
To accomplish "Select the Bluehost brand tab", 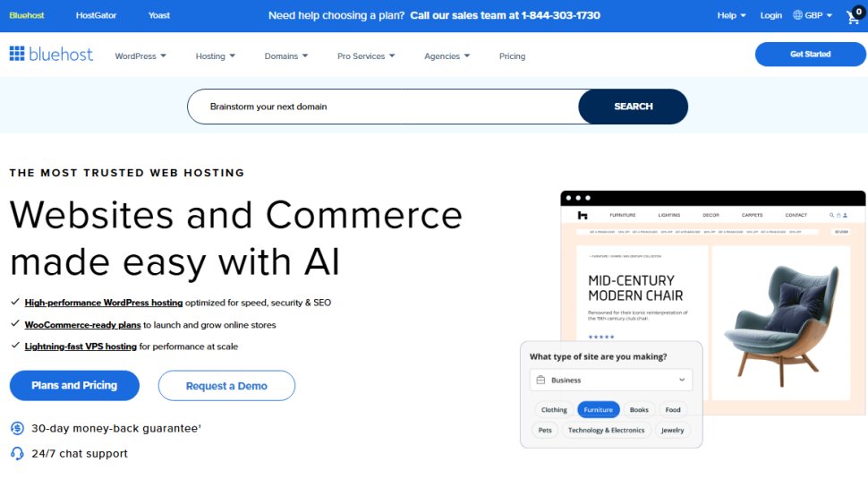I will click(27, 15).
